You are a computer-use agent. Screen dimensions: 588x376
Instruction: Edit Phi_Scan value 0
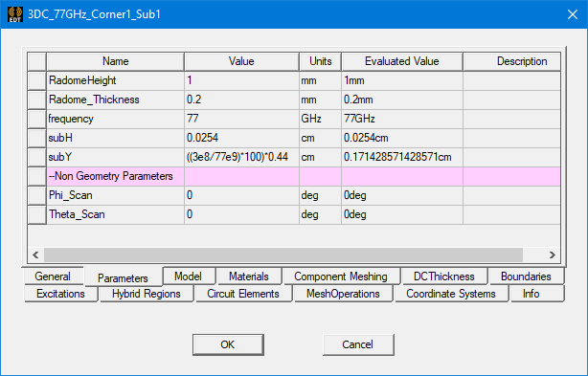(241, 195)
